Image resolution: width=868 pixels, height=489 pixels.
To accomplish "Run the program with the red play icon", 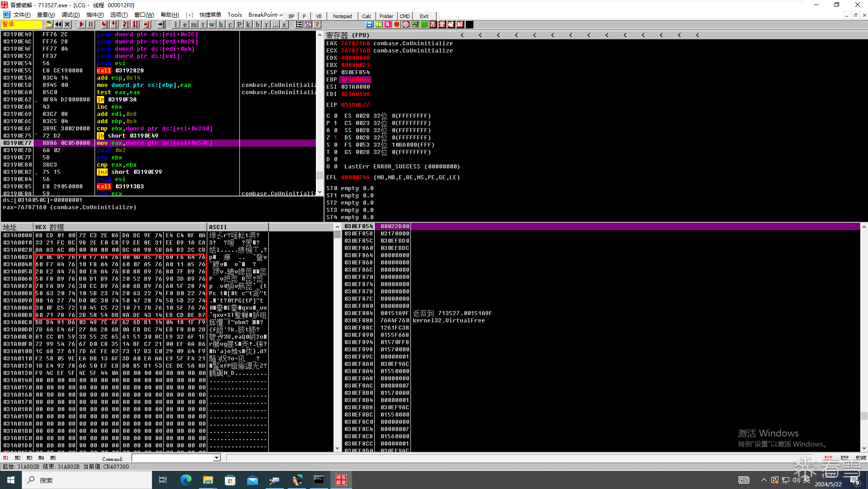I will [x=81, y=24].
